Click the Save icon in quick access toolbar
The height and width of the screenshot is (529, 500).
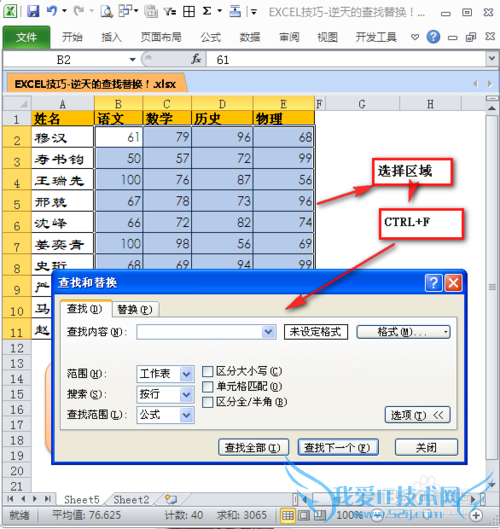pos(33,11)
